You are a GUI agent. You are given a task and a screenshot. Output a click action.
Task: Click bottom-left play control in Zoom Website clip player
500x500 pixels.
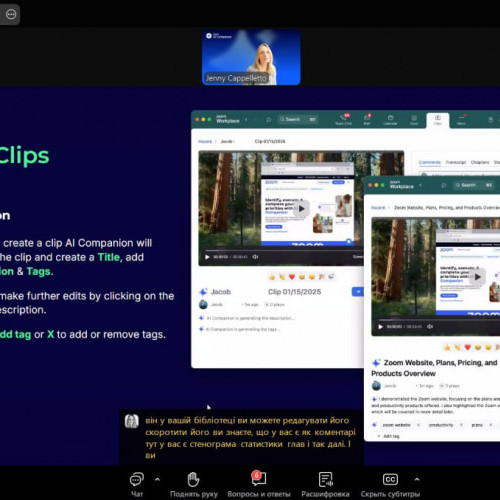(380, 327)
